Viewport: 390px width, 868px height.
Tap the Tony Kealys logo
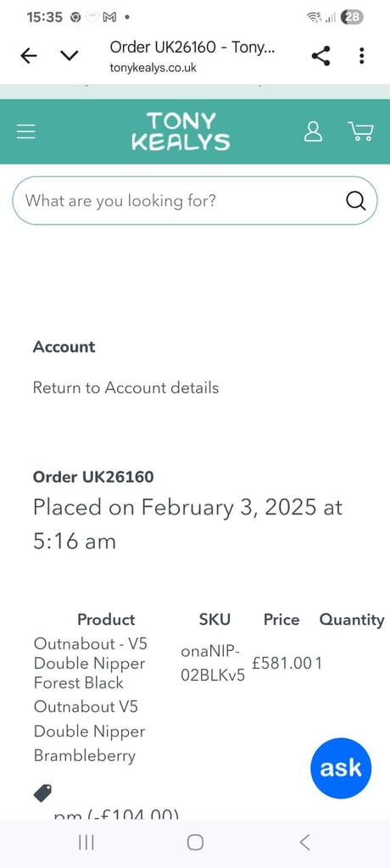(x=181, y=131)
